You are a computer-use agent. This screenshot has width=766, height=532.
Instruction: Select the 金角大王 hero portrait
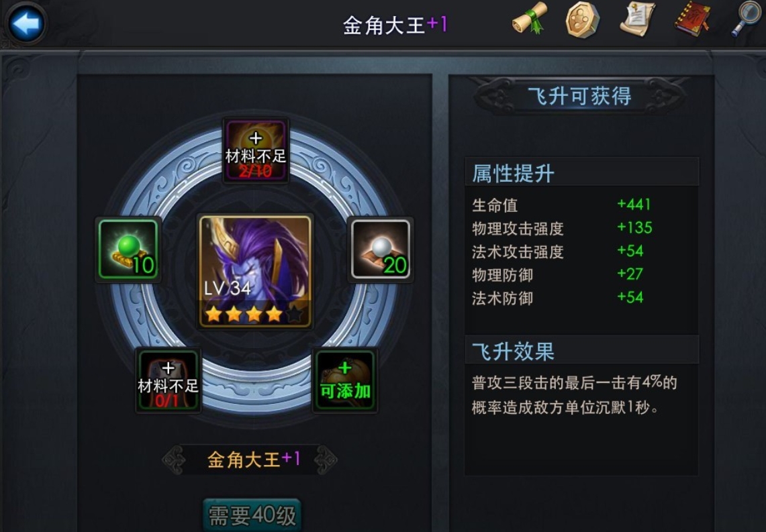click(255, 272)
